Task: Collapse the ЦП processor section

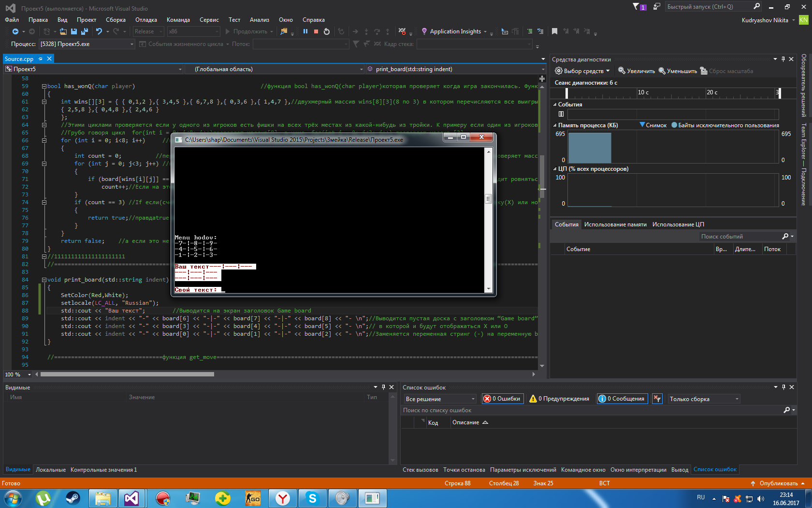Action: pos(555,169)
